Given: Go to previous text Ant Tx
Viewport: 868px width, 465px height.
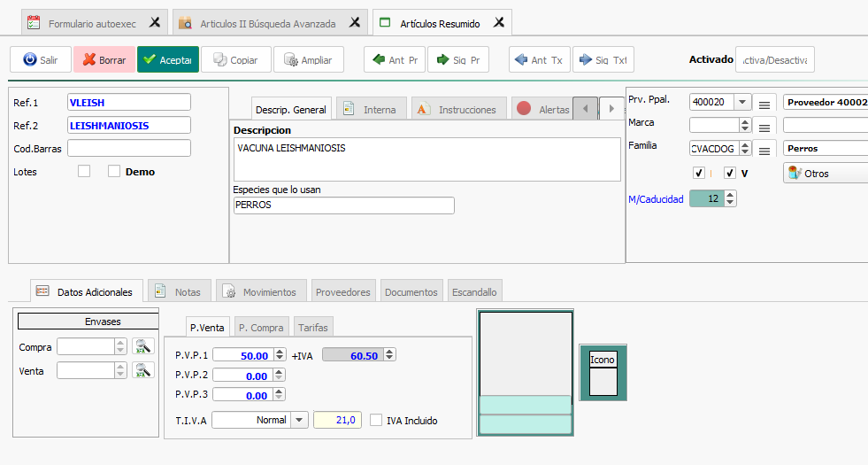Looking at the screenshot, I should pos(539,60).
